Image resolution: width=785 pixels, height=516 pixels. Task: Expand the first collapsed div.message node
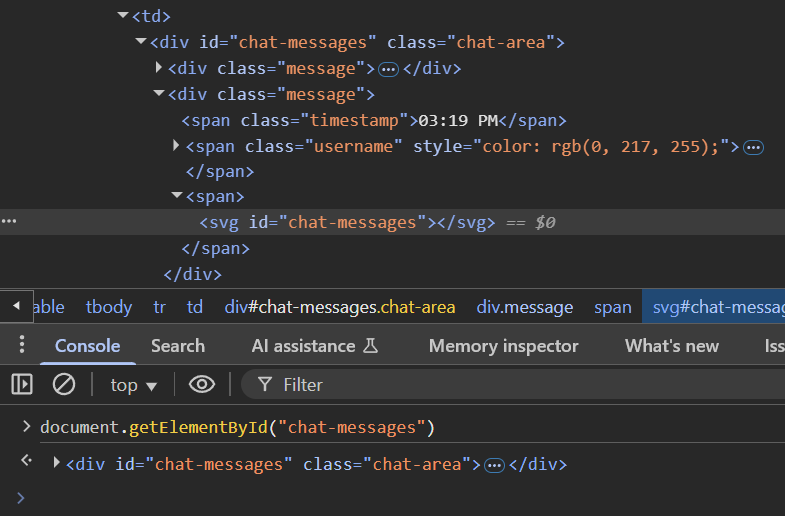[x=158, y=68]
